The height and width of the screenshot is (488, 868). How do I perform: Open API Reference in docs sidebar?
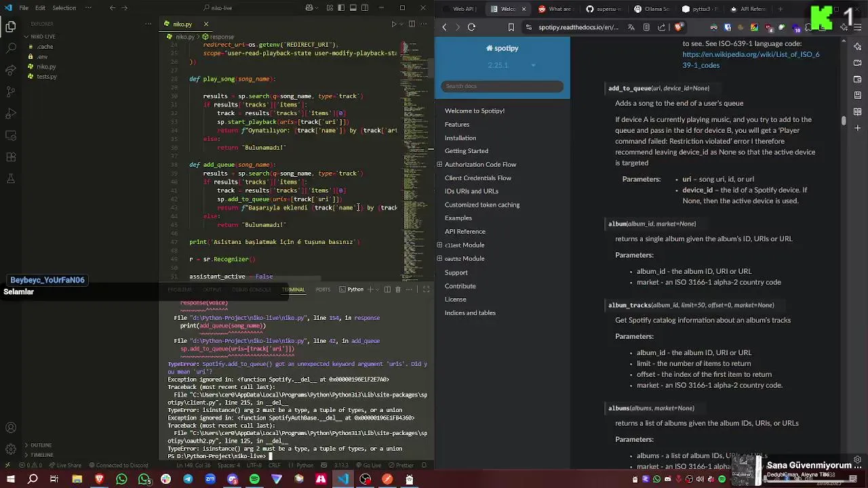[465, 232]
